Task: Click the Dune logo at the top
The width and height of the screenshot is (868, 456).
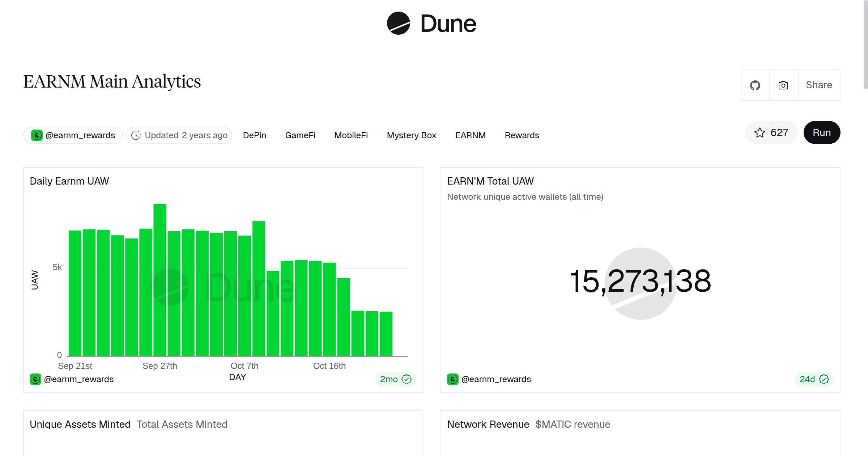Action: click(431, 24)
